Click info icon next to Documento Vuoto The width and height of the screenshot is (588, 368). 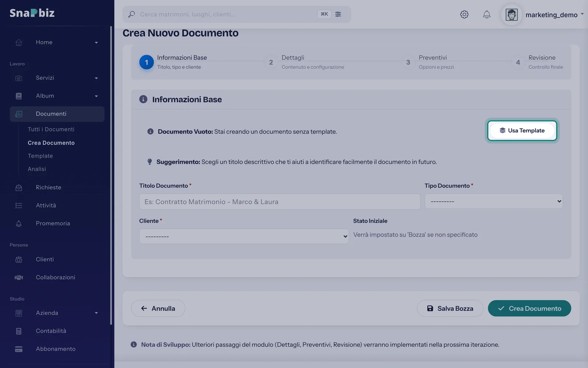150,131
